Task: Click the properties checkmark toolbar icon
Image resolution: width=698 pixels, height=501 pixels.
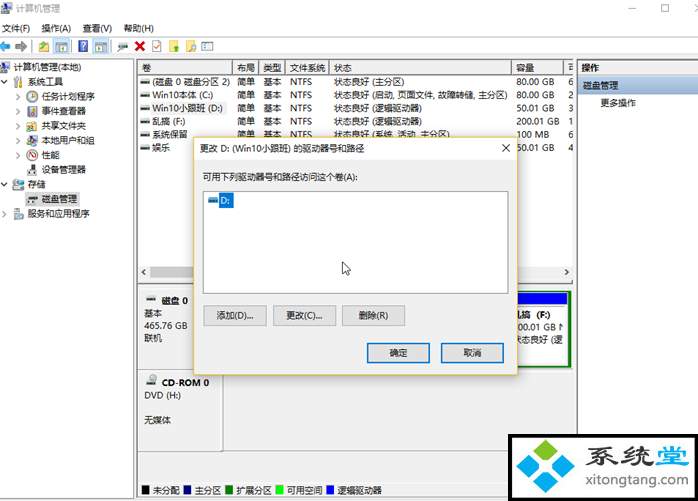Action: 157,46
